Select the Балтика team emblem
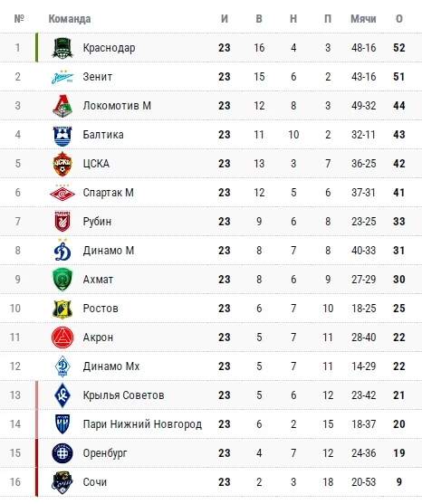 point(62,135)
